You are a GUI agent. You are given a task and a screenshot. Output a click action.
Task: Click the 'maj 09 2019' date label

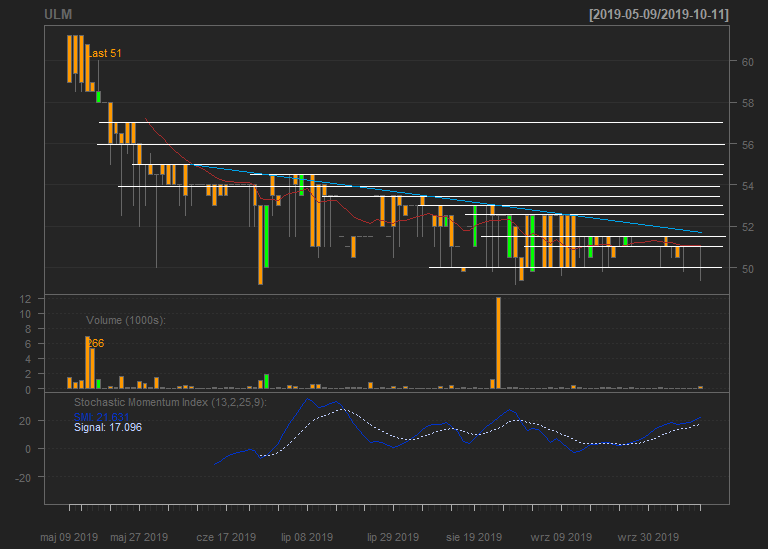pyautogui.click(x=69, y=537)
